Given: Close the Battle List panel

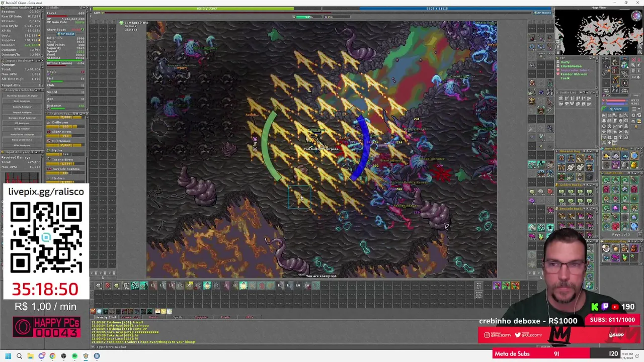Looking at the screenshot, I should click(597, 93).
